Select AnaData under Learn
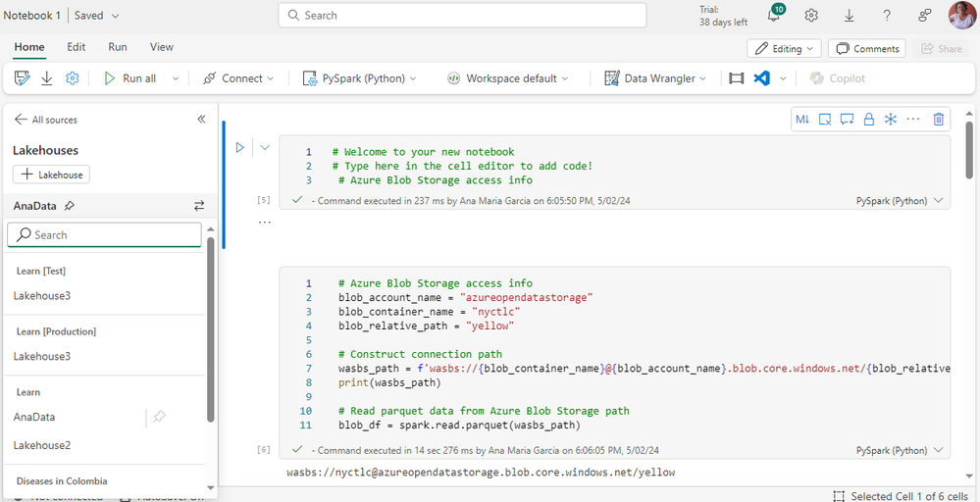The image size is (980, 502). click(x=34, y=417)
